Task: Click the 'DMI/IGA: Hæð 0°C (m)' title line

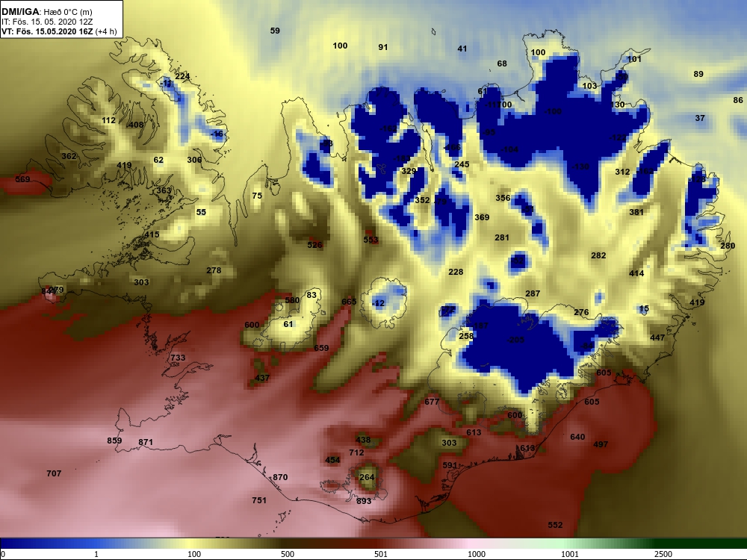Action: coord(47,11)
